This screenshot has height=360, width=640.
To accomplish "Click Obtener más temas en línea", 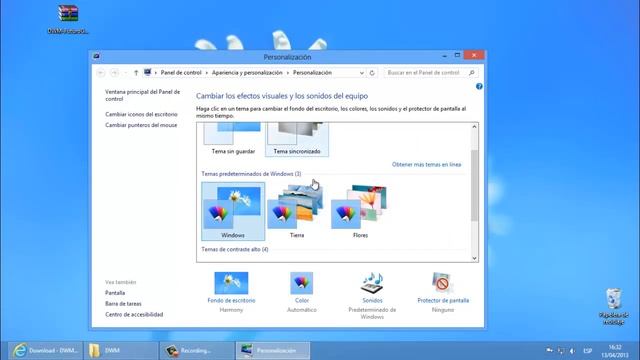I will 427,164.
